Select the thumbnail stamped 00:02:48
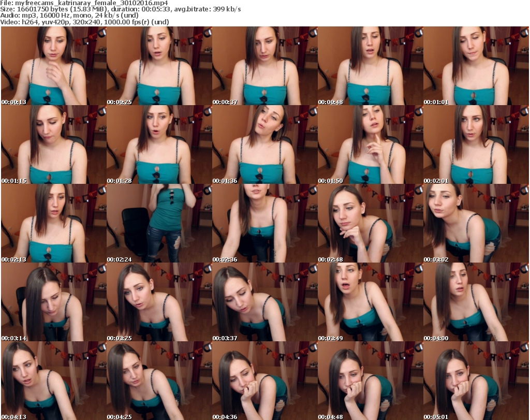The width and height of the screenshot is (530, 420). click(x=371, y=224)
